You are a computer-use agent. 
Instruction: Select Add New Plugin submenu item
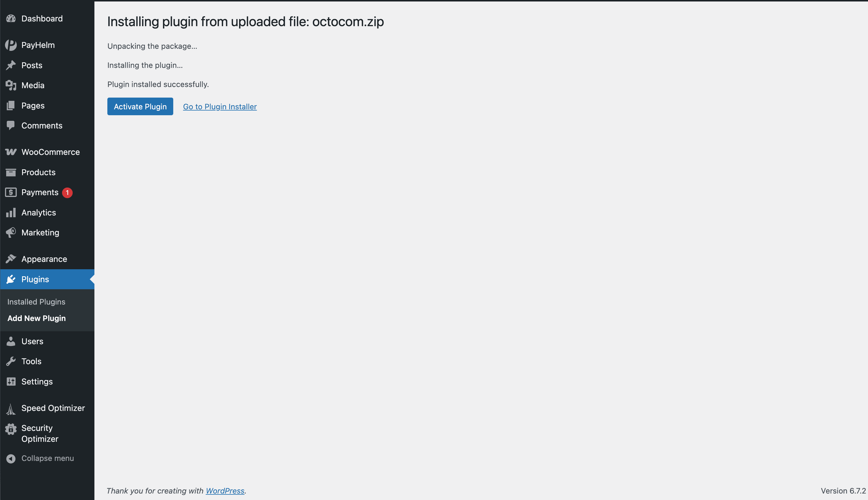tap(36, 318)
